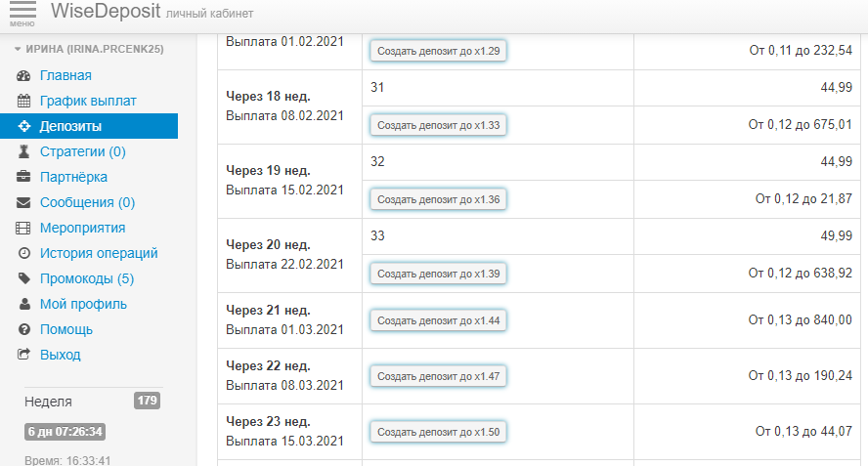The height and width of the screenshot is (466, 868).
Task: Click the chess pawn icon beside Стратегии
Action: (24, 151)
